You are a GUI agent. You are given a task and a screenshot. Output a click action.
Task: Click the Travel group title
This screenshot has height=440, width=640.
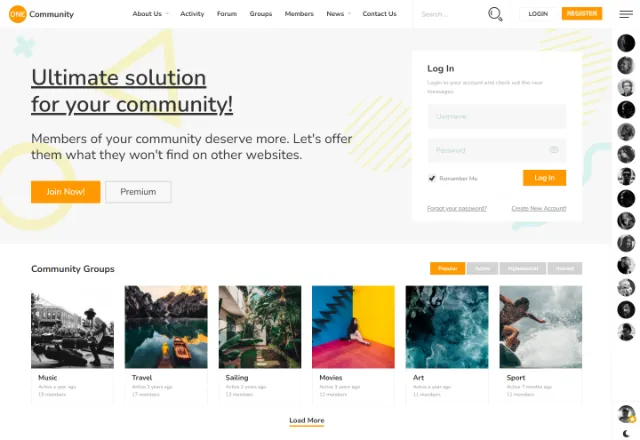pyautogui.click(x=142, y=378)
